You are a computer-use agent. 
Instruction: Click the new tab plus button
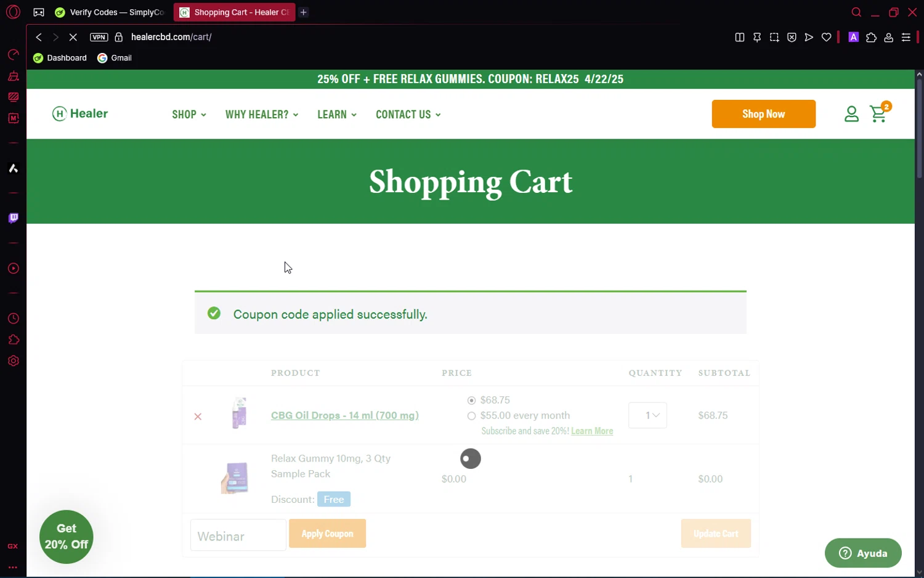[304, 12]
